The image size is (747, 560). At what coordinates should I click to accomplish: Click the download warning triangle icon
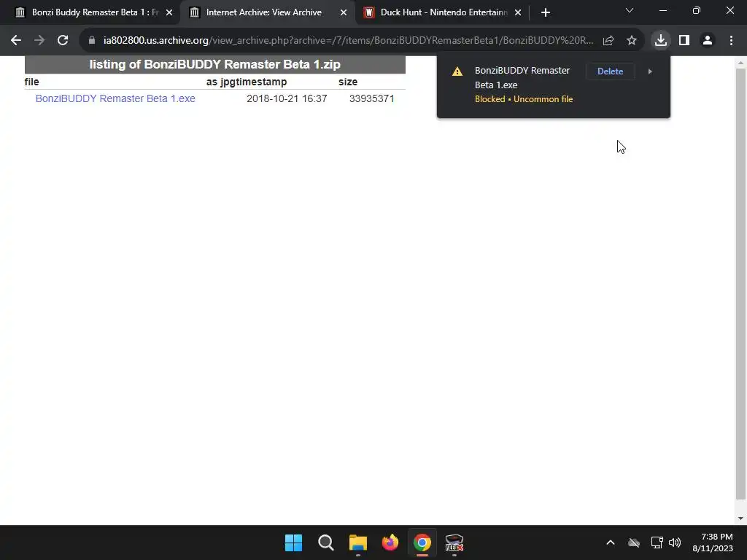(457, 71)
